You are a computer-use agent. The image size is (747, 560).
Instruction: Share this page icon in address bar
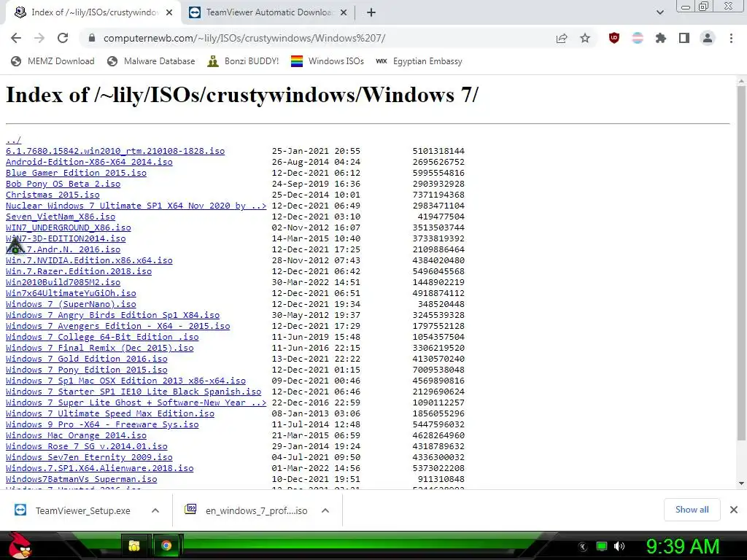[x=562, y=38]
